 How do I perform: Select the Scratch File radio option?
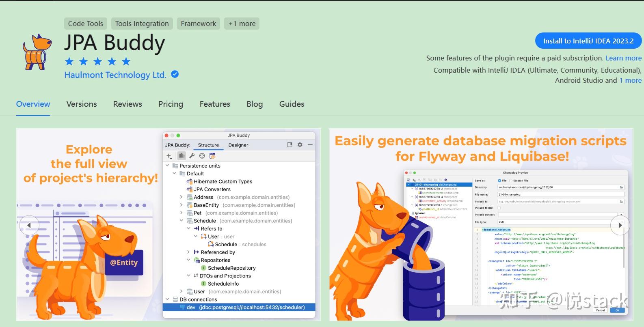511,181
